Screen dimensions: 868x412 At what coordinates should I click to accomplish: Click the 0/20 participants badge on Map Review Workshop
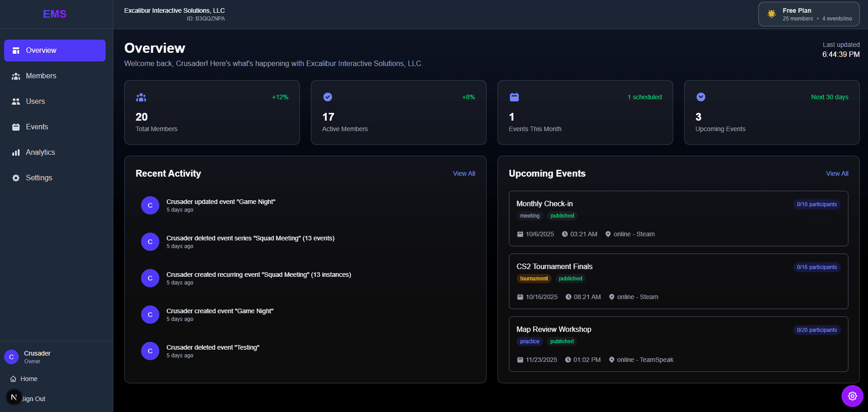817,330
